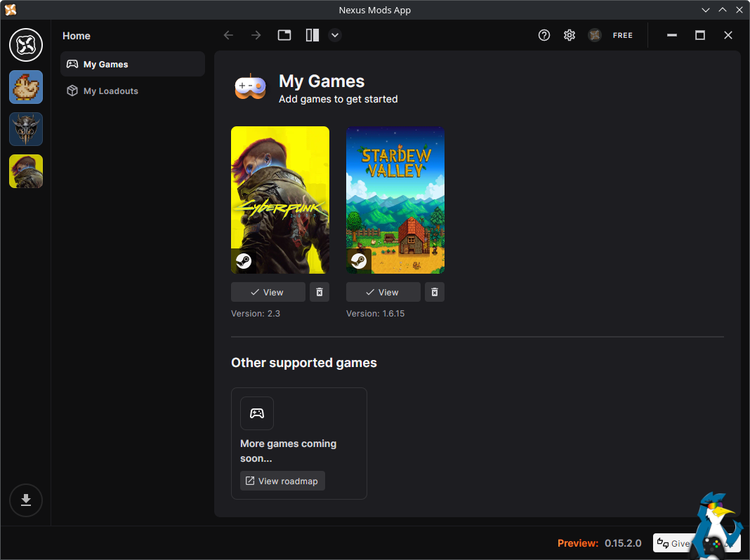Click the Home header text
This screenshot has width=750, height=560.
77,36
